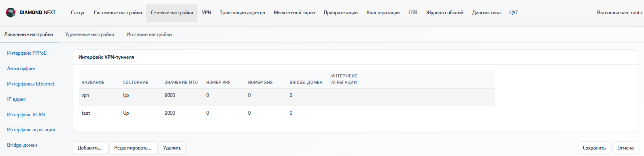Open Bridge-домен sidebar link
The height and width of the screenshot is (156, 644).
tap(22, 145)
